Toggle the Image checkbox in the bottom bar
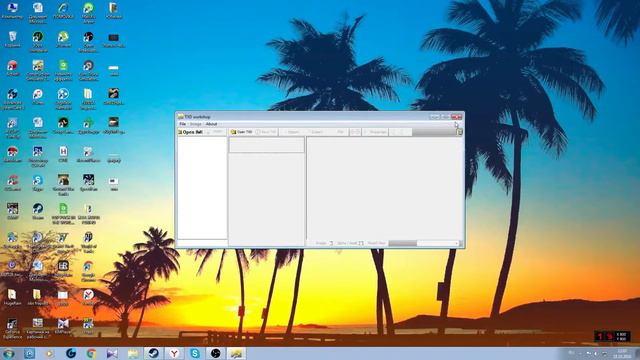 pos(331,243)
